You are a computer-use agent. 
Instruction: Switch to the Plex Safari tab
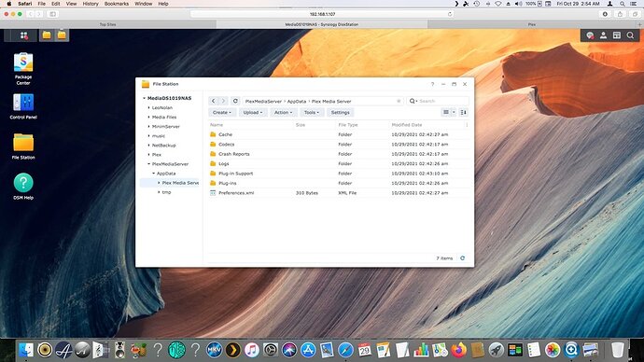532,24
